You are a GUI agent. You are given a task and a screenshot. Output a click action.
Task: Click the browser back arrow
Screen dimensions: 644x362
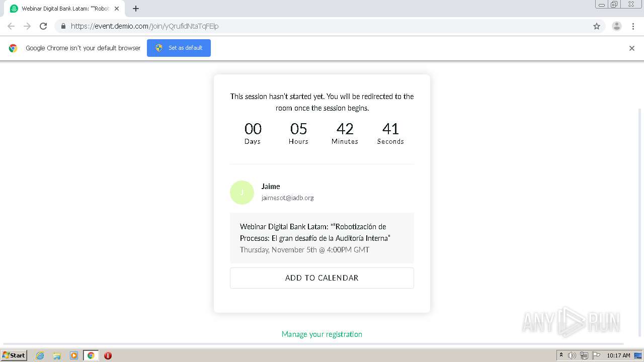click(x=11, y=26)
